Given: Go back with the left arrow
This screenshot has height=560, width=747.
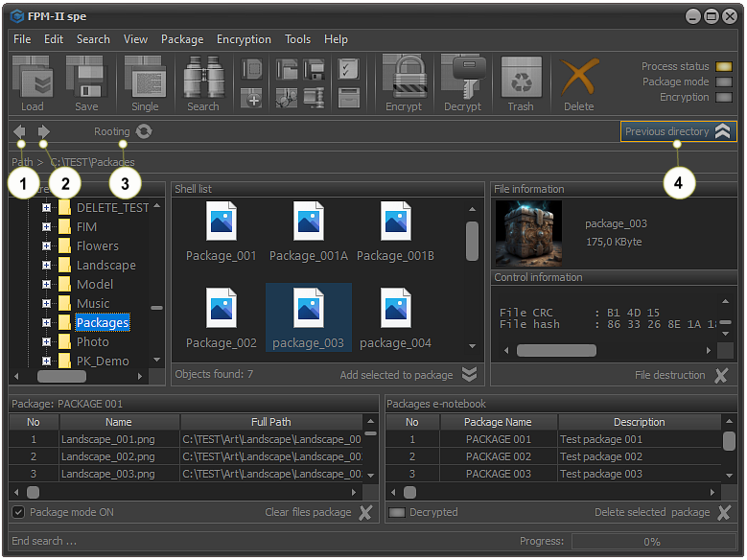Looking at the screenshot, I should point(20,131).
